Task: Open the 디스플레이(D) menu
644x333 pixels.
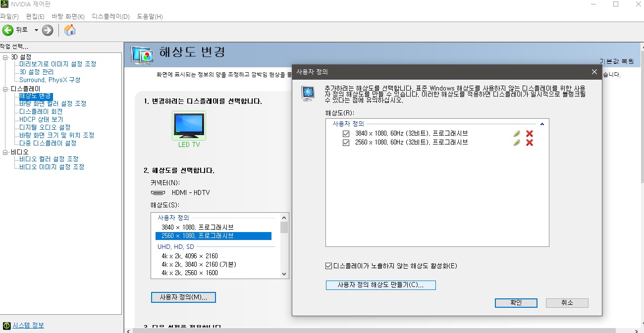Action: click(x=110, y=17)
